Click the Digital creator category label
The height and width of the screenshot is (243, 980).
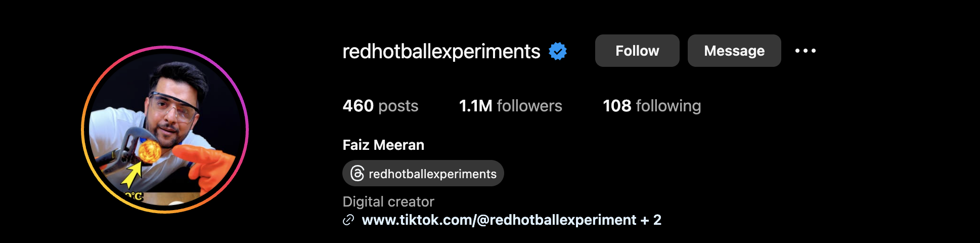coord(388,202)
